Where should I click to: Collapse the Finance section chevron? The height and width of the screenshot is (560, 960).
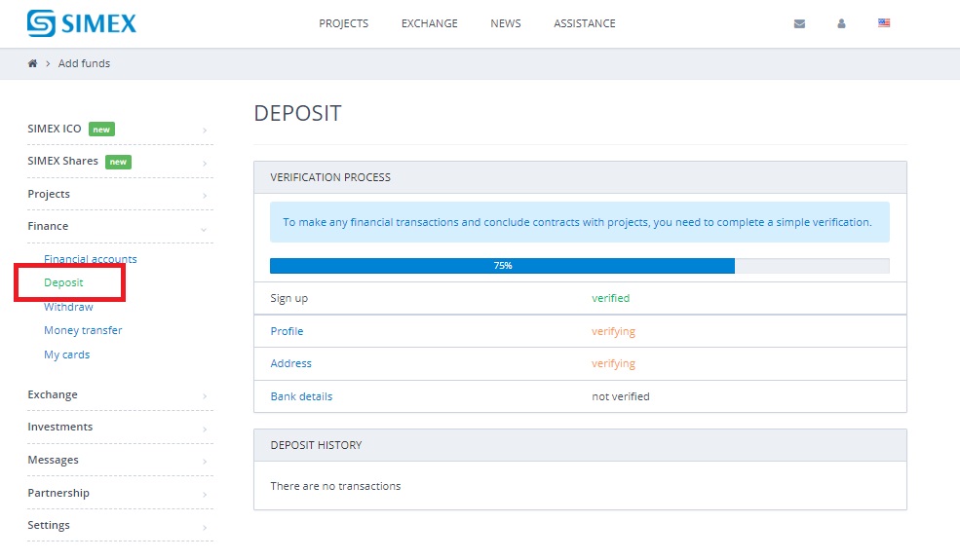point(204,230)
